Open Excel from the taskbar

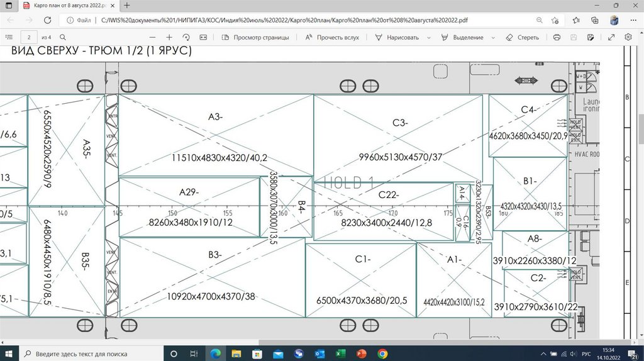coord(340,353)
